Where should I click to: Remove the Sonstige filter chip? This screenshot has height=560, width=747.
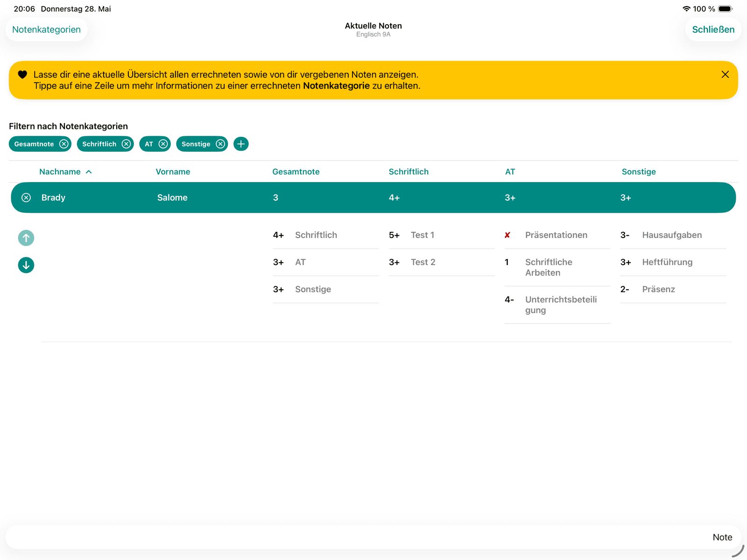tap(220, 144)
